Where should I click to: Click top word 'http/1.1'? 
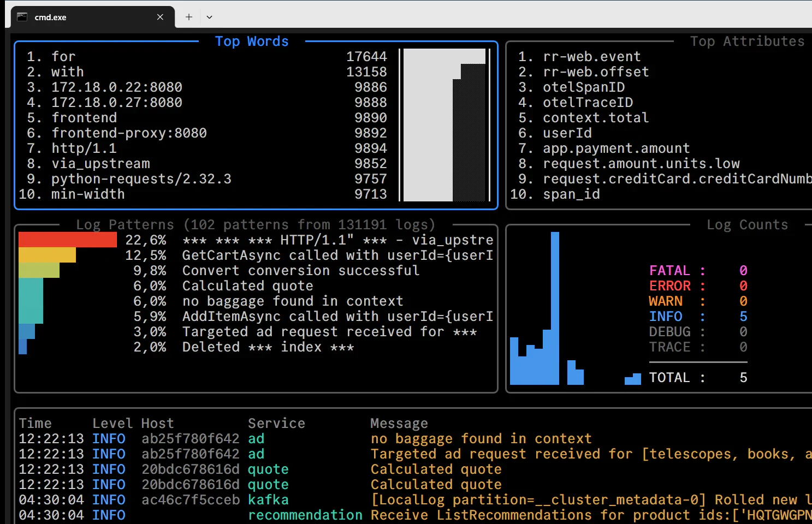pos(84,148)
